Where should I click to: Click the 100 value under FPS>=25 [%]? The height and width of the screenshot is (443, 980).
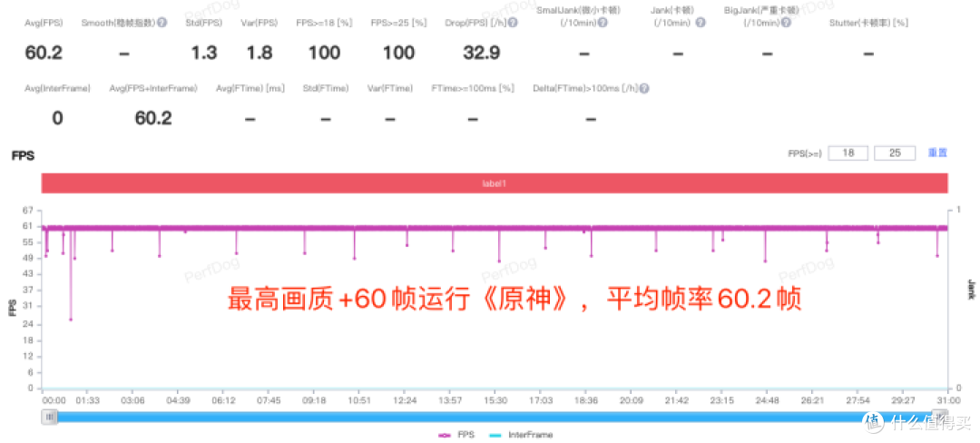tap(398, 54)
